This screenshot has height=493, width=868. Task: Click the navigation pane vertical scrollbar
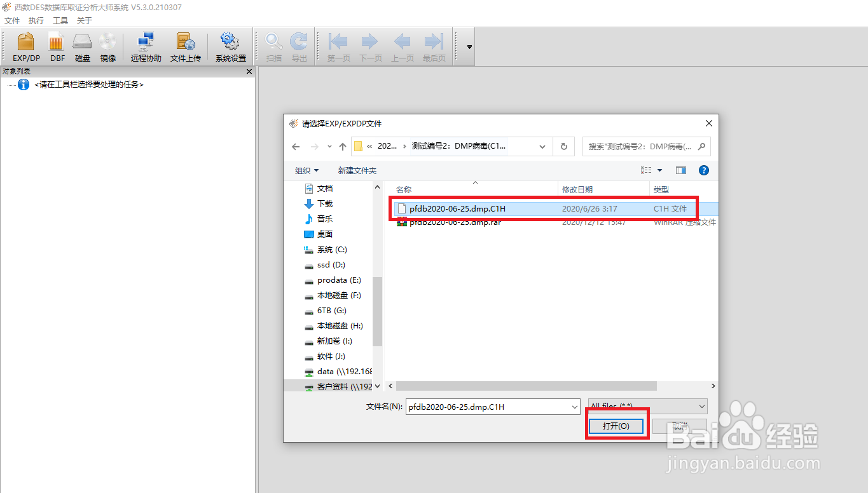tap(377, 311)
